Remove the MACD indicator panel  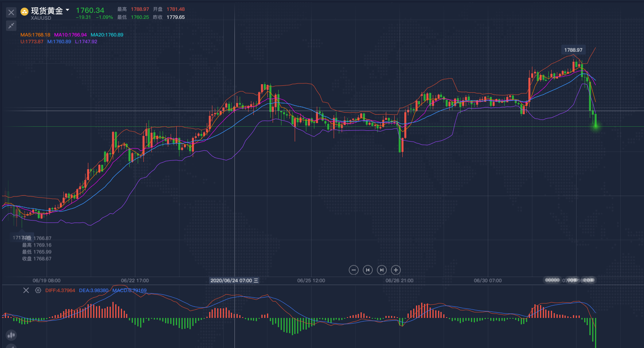26,290
